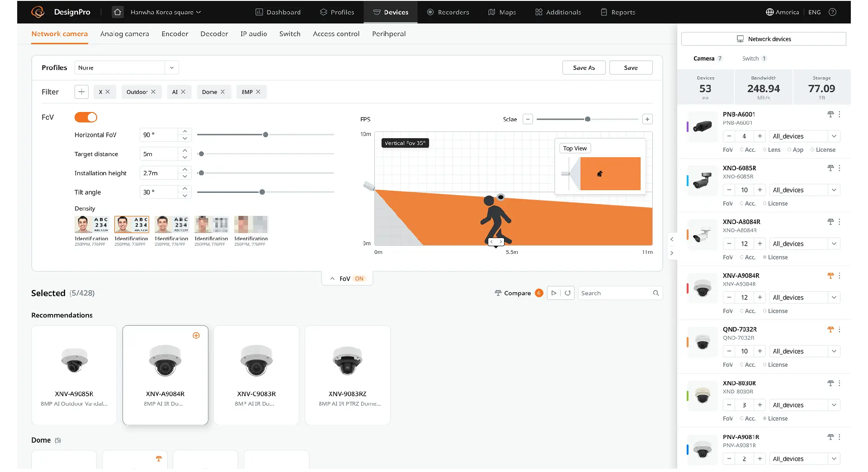The width and height of the screenshot is (868, 472).
Task: Add XNV-A9084R card with plus icon
Action: [196, 336]
